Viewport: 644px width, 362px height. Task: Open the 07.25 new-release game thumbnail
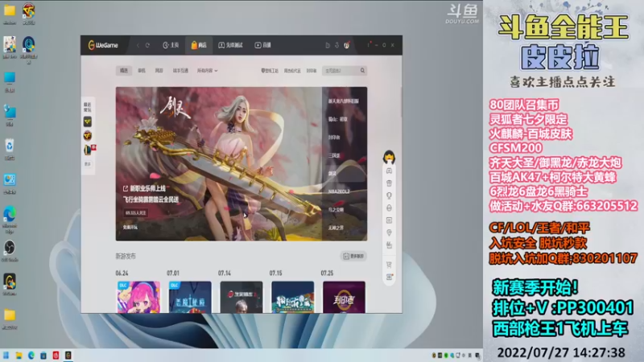[344, 297]
